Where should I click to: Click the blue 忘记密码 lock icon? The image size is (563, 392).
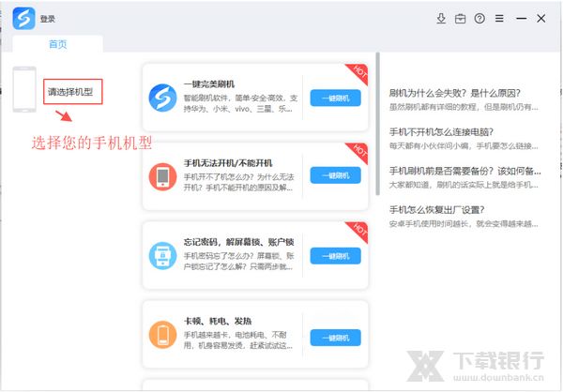[x=163, y=255]
